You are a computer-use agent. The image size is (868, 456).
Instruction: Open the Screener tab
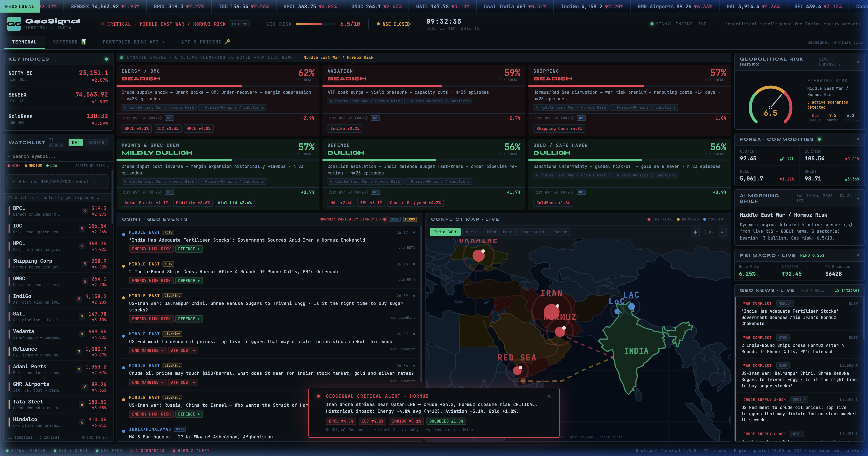tap(69, 42)
